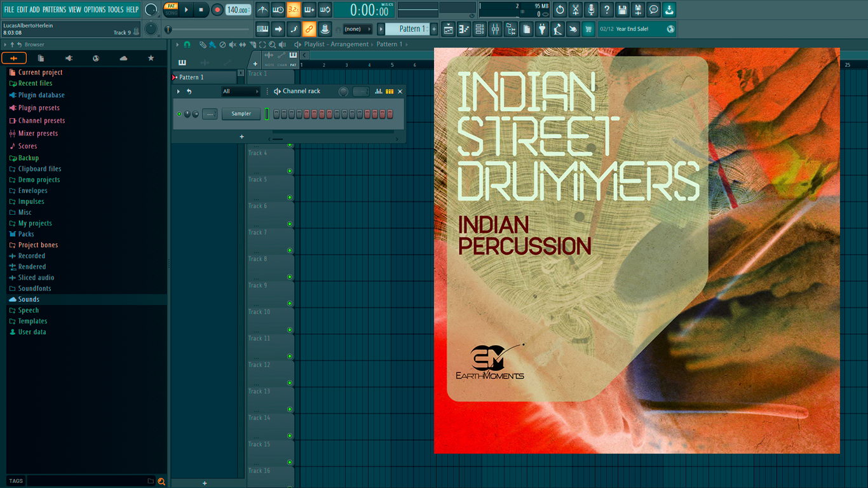Mute the Sampler channel green light
868x488 pixels.
coord(179,114)
